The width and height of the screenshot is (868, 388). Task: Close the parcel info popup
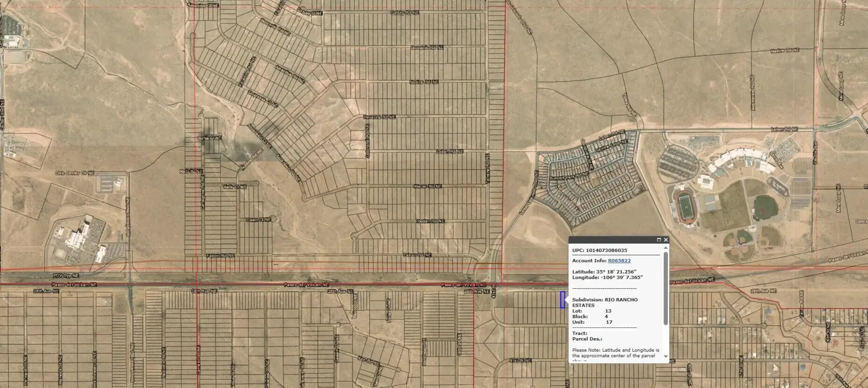pyautogui.click(x=666, y=240)
